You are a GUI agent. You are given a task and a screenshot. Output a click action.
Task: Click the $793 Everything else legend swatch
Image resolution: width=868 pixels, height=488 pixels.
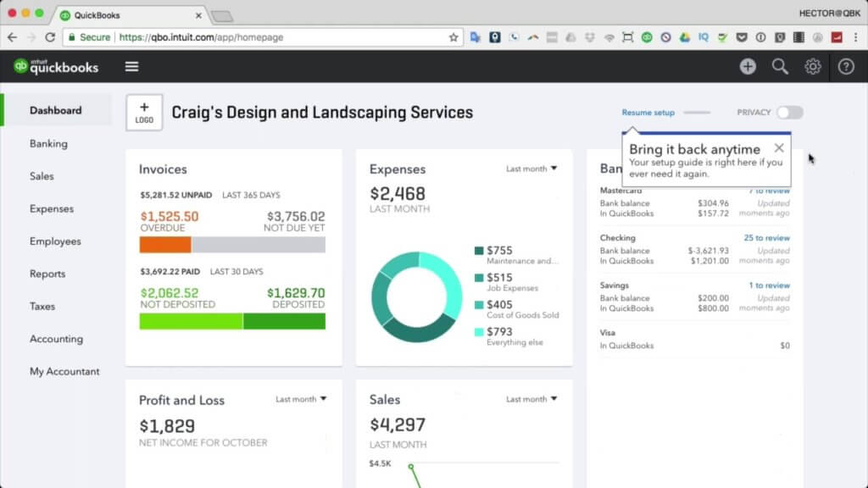pyautogui.click(x=479, y=332)
